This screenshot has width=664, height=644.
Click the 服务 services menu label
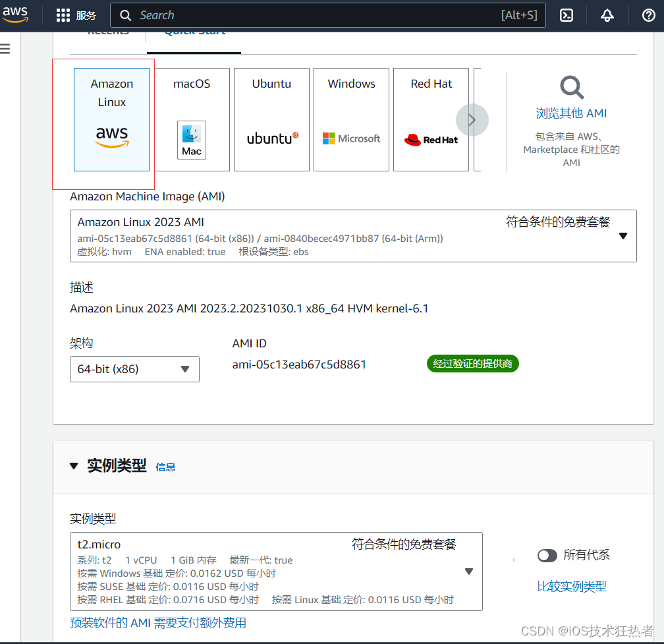pos(86,16)
